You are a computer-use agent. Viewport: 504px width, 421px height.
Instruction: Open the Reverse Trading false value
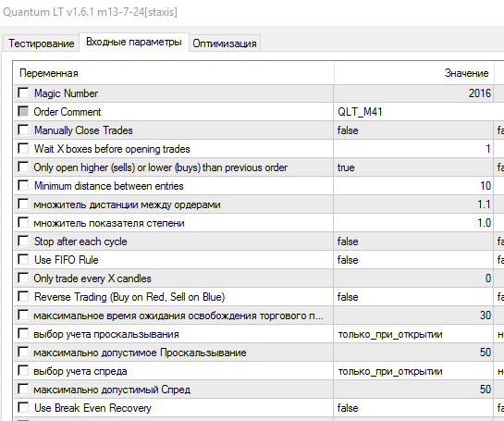coord(413,297)
